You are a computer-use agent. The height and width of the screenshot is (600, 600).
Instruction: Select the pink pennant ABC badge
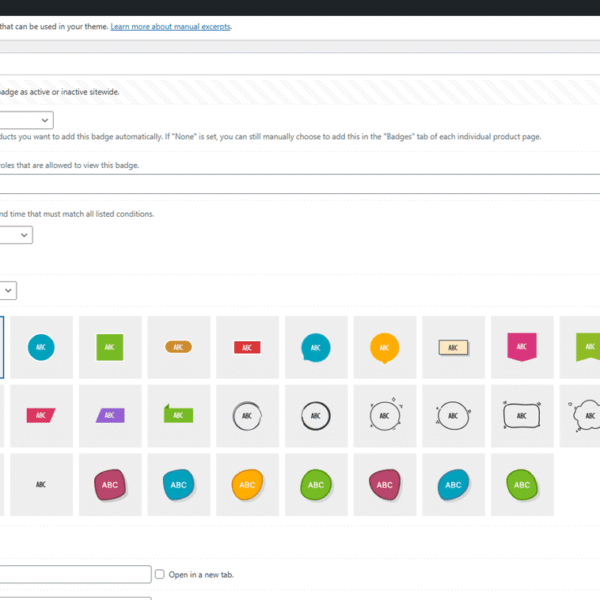[x=521, y=347]
